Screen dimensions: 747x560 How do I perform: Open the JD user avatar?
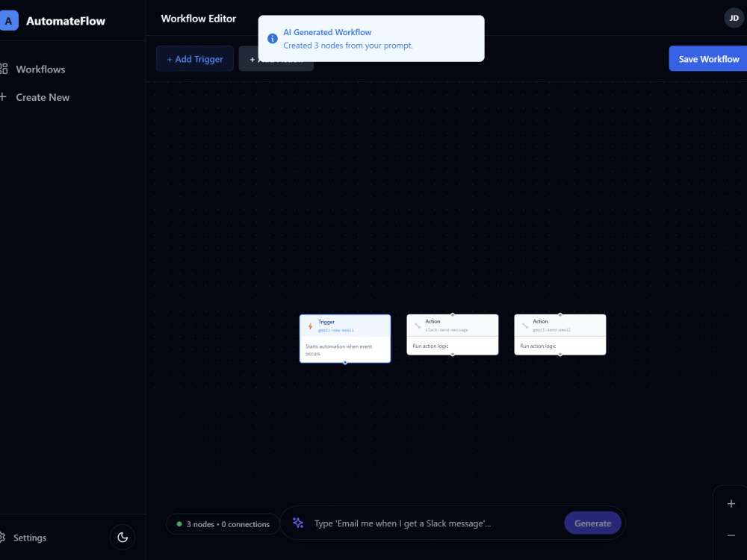pyautogui.click(x=734, y=18)
